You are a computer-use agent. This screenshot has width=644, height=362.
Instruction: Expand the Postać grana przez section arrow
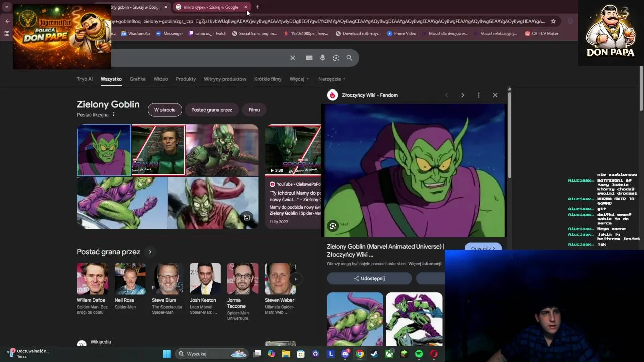[x=150, y=252]
